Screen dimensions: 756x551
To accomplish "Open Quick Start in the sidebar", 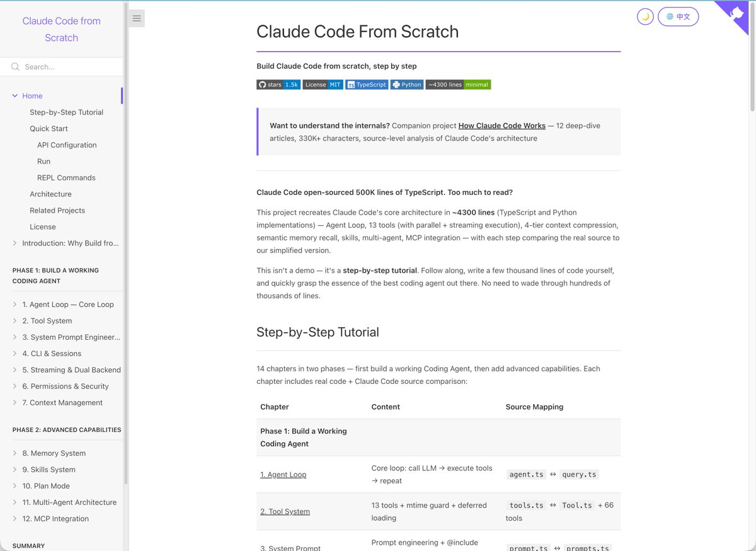I will (x=49, y=129).
